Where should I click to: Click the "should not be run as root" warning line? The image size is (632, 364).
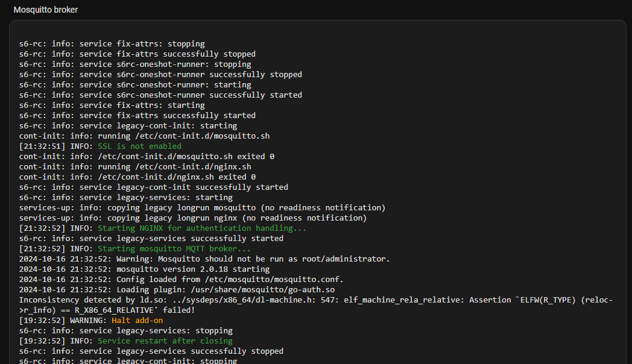pos(204,259)
